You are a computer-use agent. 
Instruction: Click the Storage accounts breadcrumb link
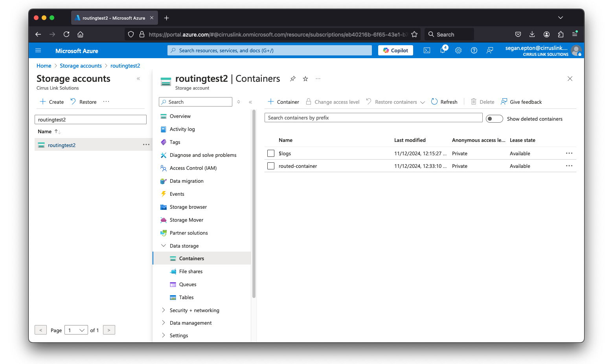81,66
